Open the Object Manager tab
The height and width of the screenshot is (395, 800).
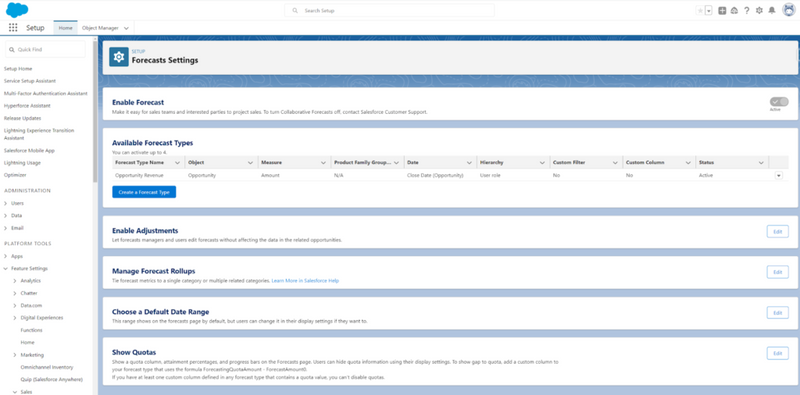pos(100,28)
